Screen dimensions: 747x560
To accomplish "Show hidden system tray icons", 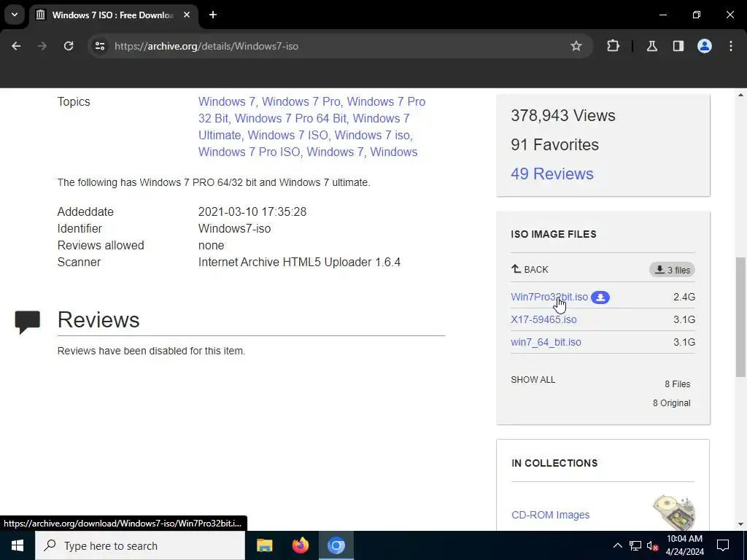I will (x=617, y=545).
